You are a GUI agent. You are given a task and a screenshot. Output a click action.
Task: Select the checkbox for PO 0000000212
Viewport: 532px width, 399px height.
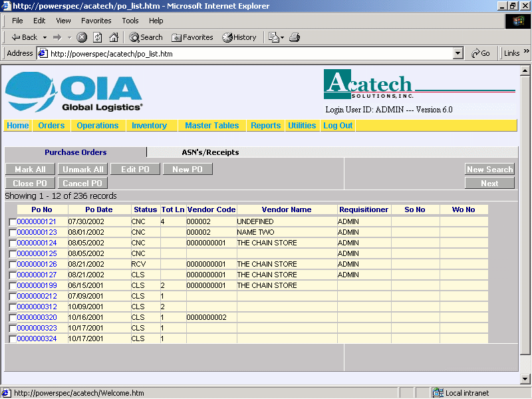pos(13,297)
